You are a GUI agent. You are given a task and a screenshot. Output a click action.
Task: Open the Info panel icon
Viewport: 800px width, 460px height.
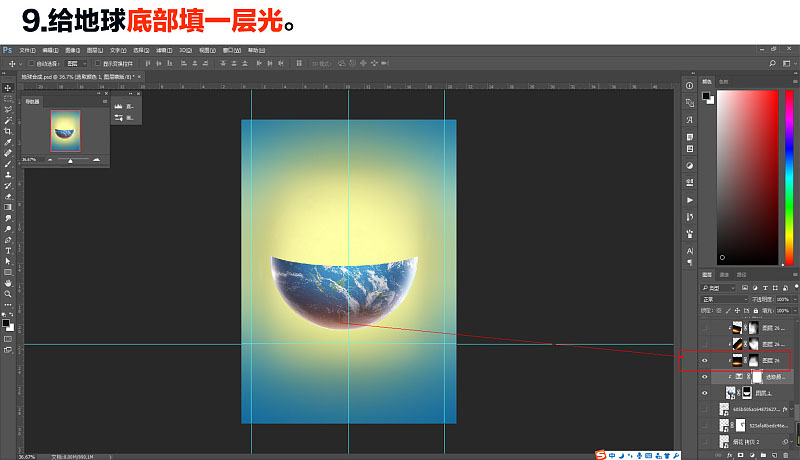pyautogui.click(x=690, y=86)
